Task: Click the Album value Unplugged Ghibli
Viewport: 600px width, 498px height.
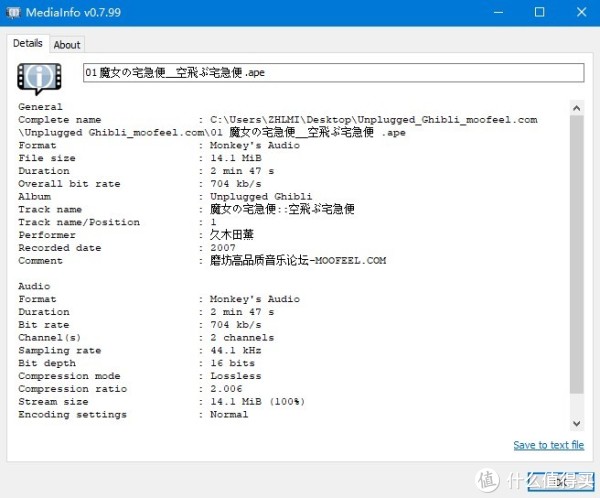Action: pyautogui.click(x=261, y=197)
